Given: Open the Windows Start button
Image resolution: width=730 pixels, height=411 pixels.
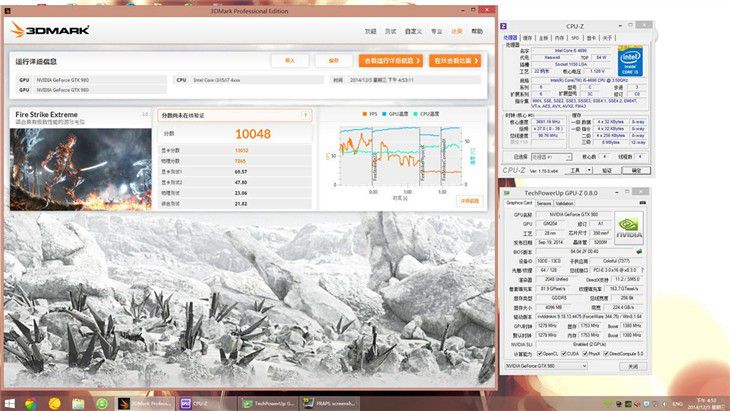Looking at the screenshot, I should point(9,404).
